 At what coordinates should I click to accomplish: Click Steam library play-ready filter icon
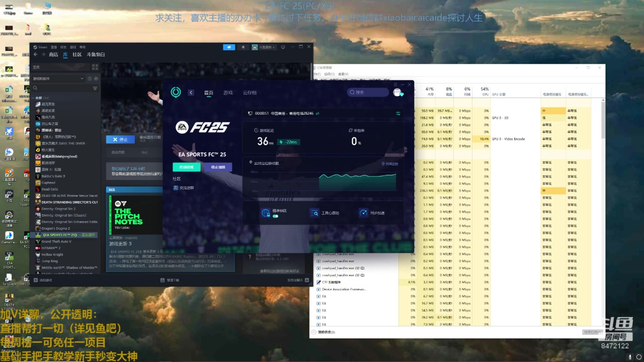point(96,78)
